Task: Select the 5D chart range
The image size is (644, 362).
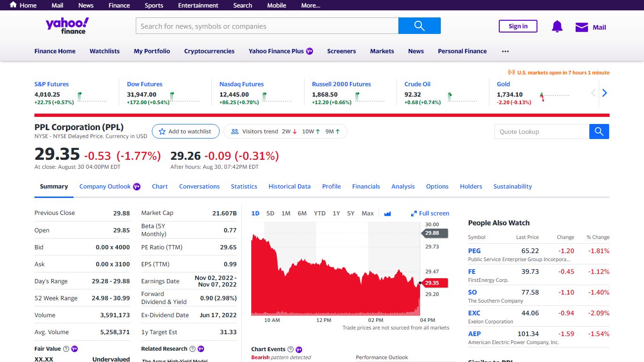Action: (x=270, y=214)
